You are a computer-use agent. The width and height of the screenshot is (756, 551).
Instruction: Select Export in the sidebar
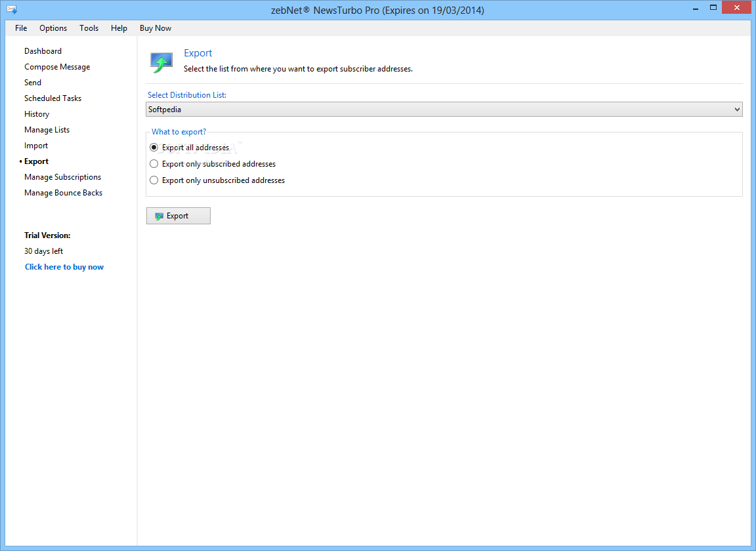point(36,161)
